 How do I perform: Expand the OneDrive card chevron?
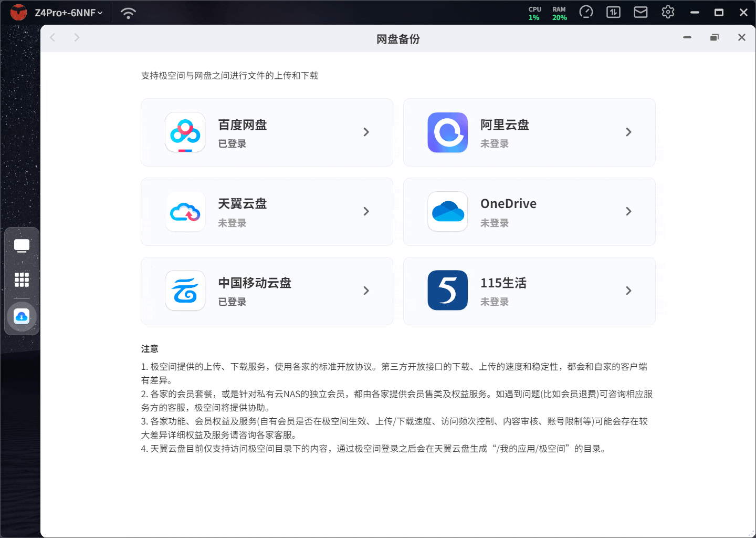tap(628, 212)
